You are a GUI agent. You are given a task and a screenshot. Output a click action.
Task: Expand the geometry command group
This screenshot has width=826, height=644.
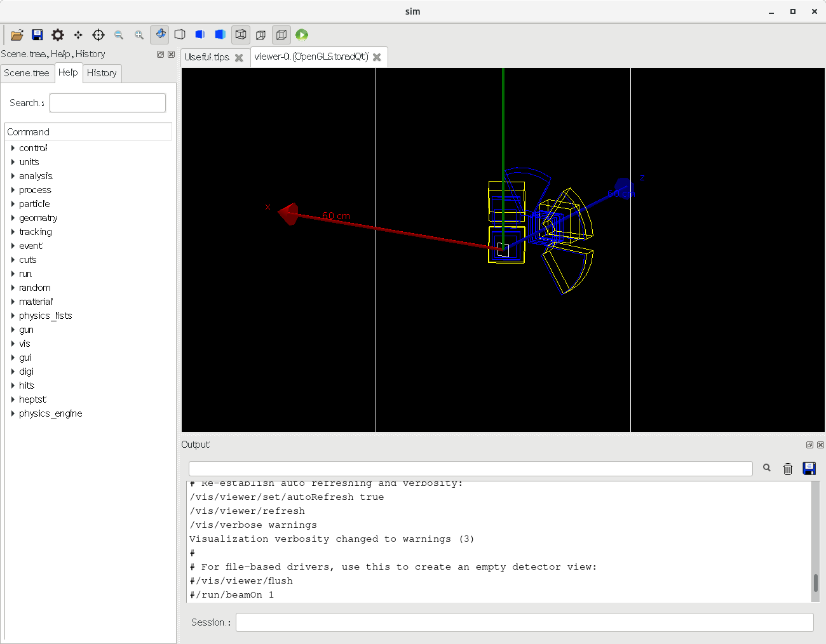coord(13,218)
